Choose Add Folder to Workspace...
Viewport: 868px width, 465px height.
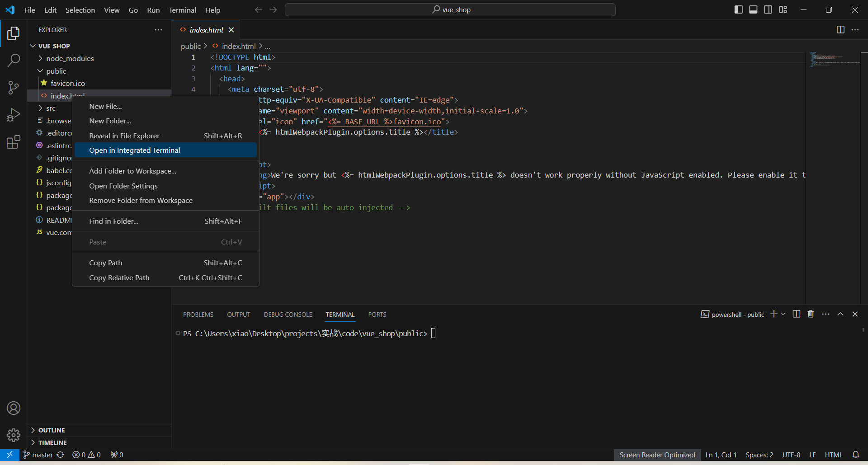click(x=165, y=171)
